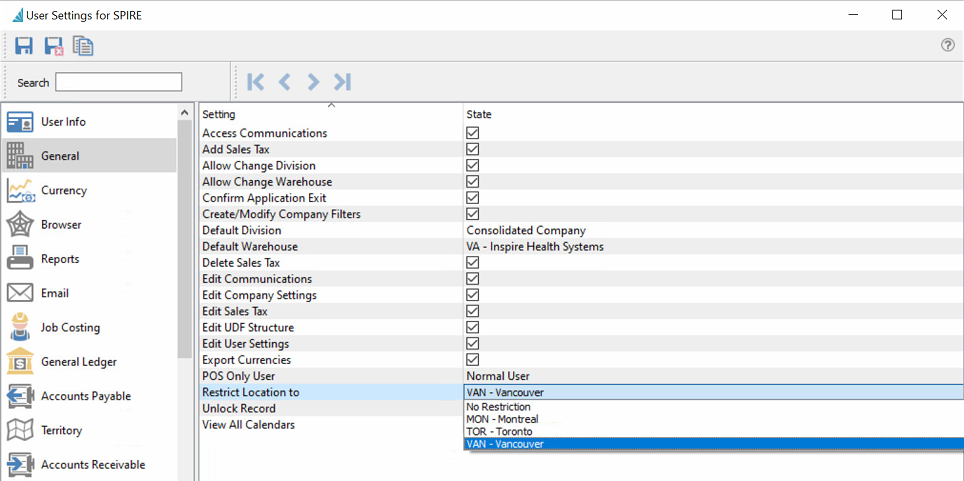The width and height of the screenshot is (964, 481).
Task: Choose No Restriction from dropdown list
Action: [x=713, y=407]
